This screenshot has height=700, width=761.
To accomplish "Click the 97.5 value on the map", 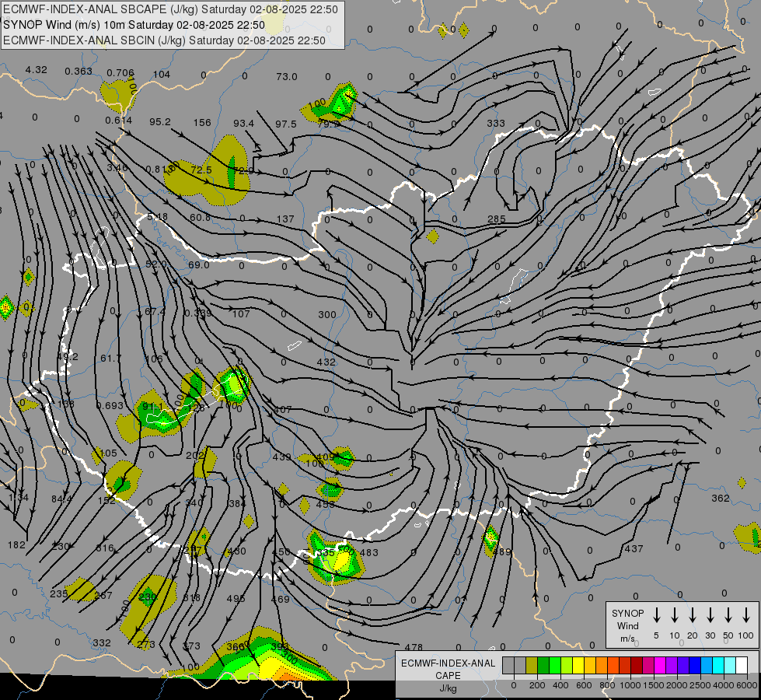I will tap(286, 124).
